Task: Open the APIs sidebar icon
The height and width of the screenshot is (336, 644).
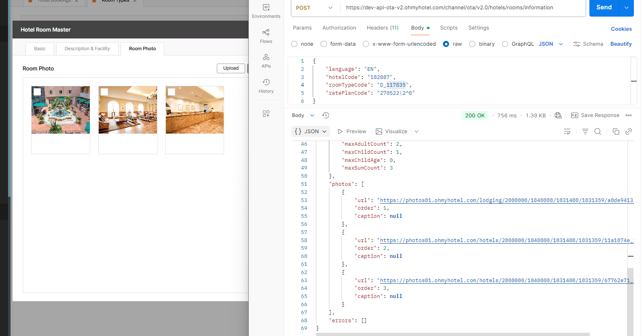Action: [266, 61]
